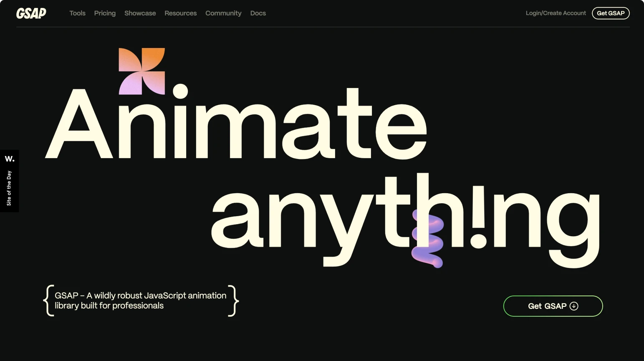Click the GSAP tagline description text

click(x=141, y=300)
